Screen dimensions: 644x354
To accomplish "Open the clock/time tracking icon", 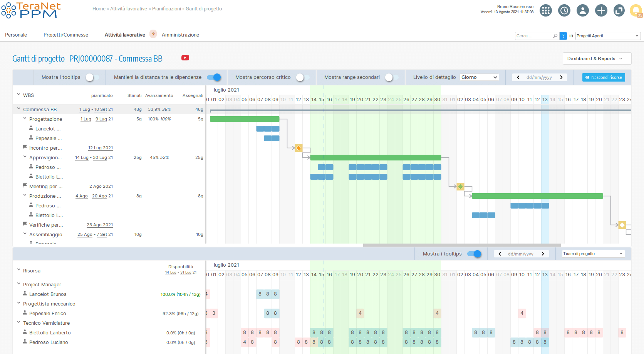I will coord(564,10).
